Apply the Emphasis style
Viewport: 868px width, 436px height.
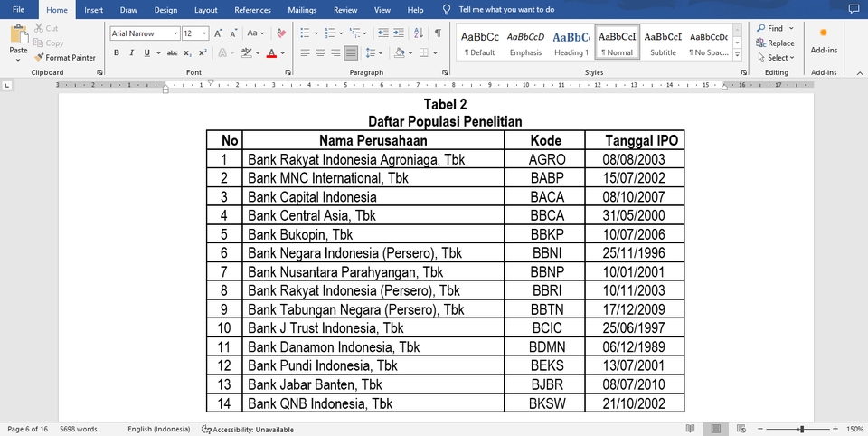click(x=525, y=43)
